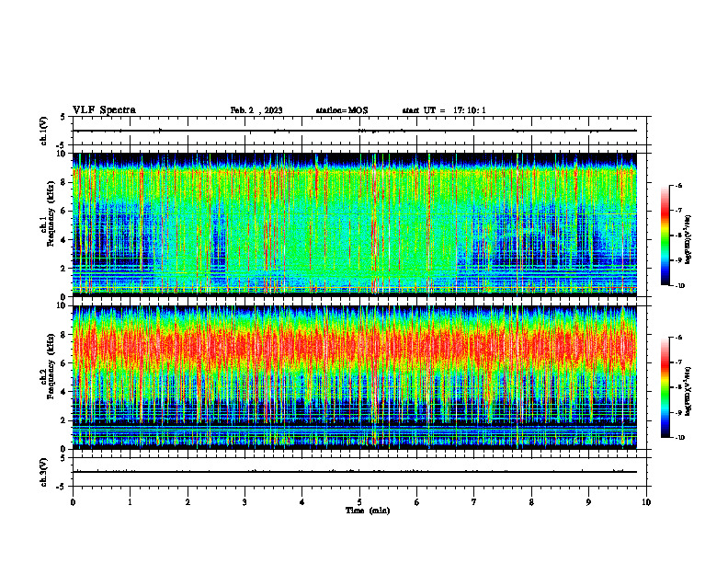
Task: Click the "10" tick on the time axis
Action: pyautogui.click(x=646, y=502)
